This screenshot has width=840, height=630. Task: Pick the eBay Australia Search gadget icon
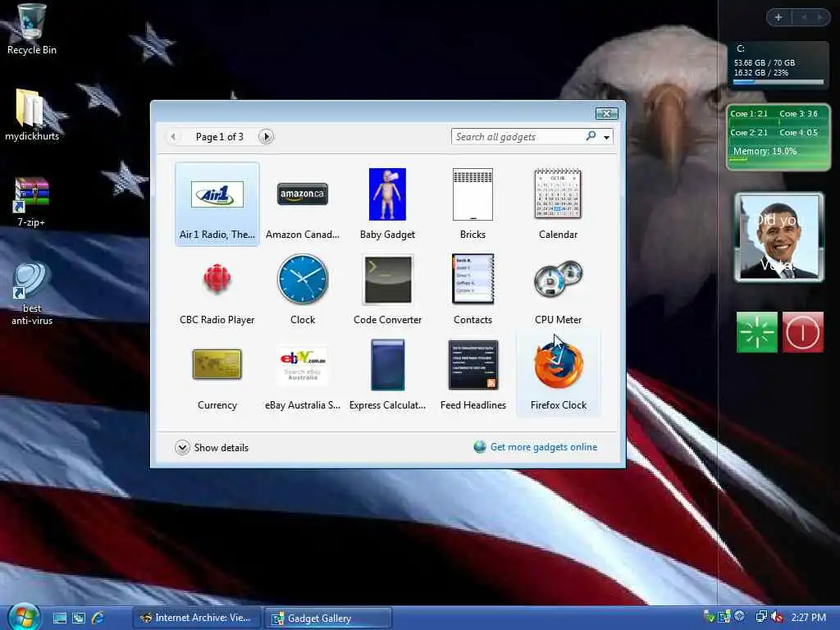pos(303,365)
